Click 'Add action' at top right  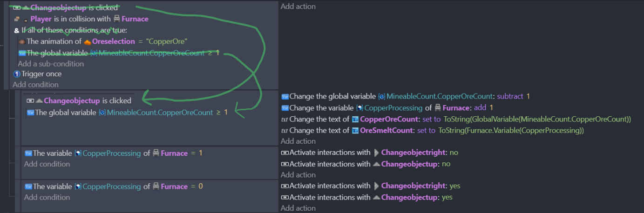(298, 7)
